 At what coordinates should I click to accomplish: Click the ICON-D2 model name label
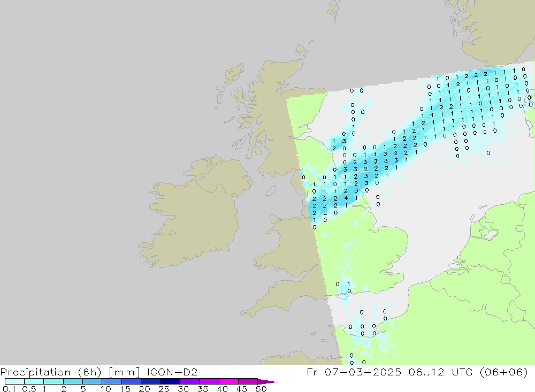tap(172, 372)
